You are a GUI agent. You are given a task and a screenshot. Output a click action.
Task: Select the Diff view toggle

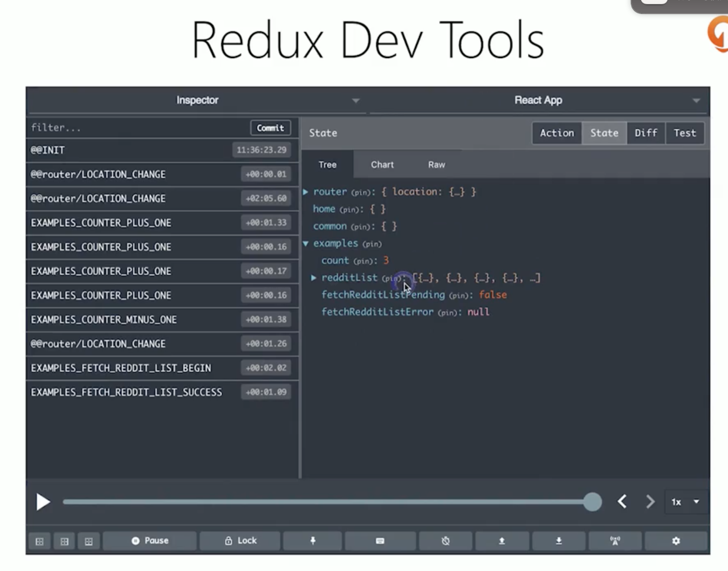pos(645,133)
